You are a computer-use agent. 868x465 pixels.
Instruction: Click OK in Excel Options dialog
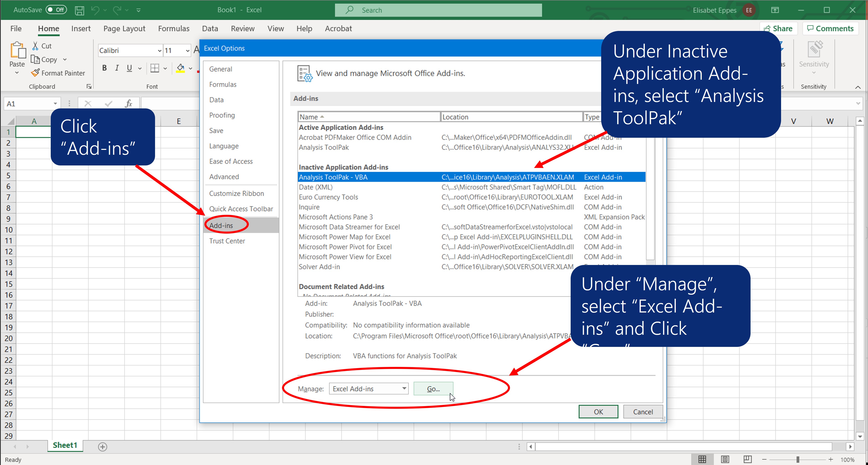point(598,412)
